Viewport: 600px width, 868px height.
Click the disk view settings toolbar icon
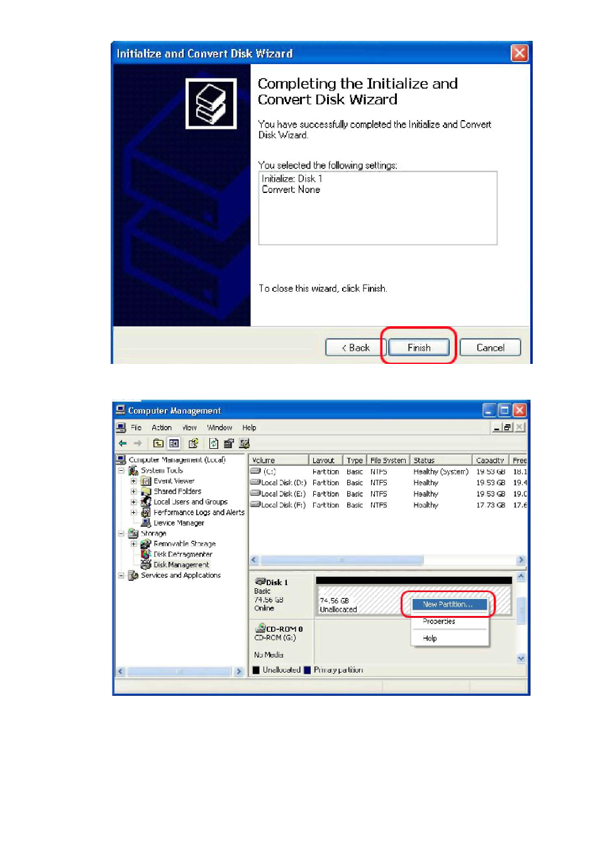(x=244, y=443)
